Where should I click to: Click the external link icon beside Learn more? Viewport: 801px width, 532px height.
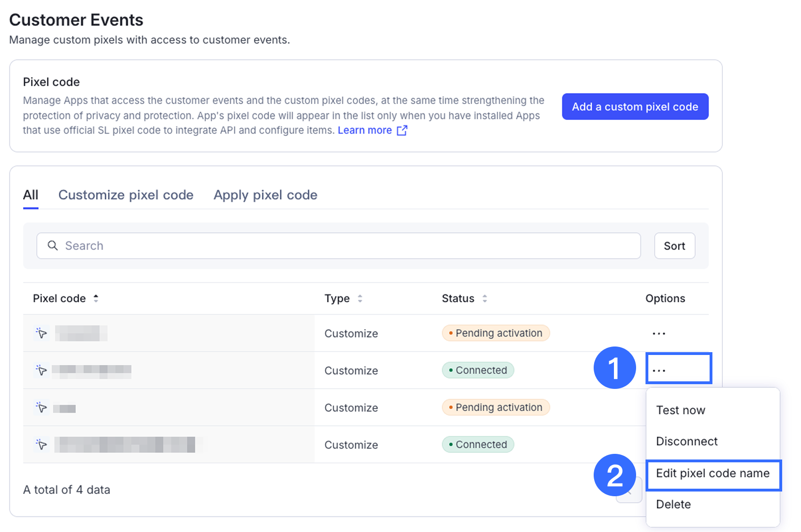point(402,130)
